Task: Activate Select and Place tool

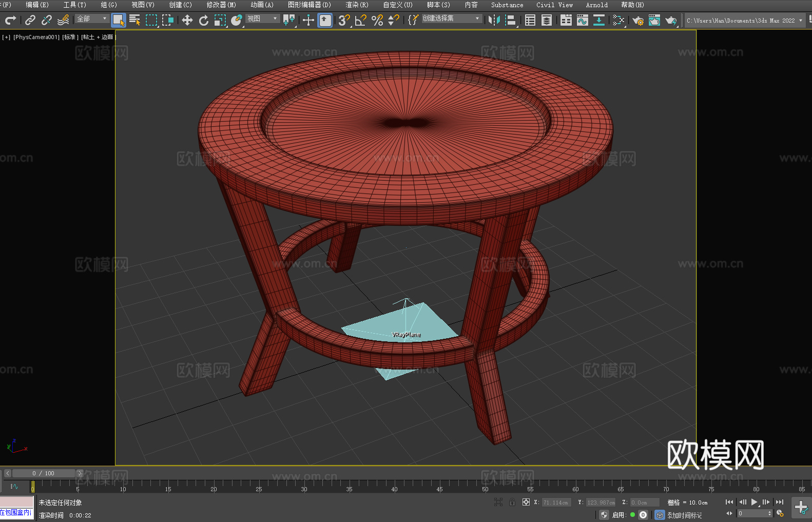Action: 237,20
